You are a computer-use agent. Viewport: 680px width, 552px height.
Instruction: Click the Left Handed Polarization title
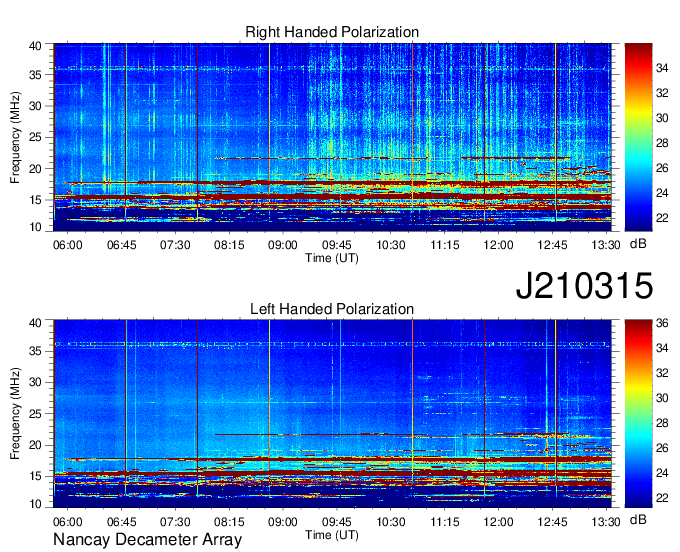click(x=332, y=309)
